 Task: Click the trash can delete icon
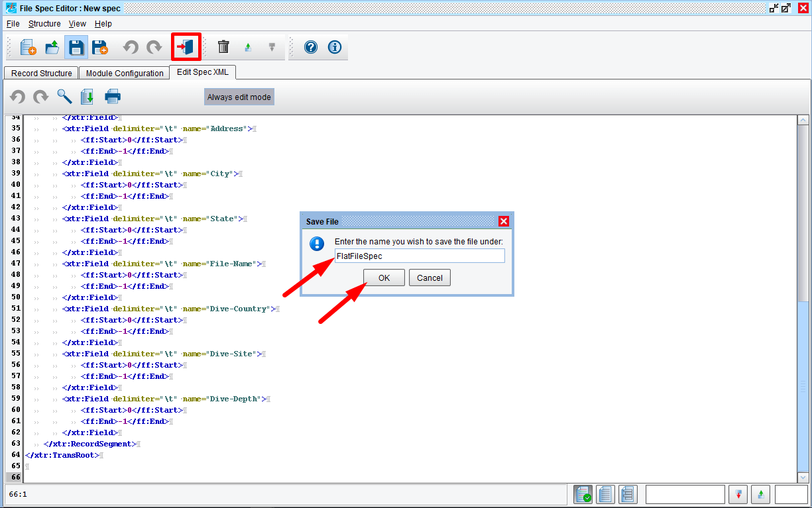tap(223, 48)
